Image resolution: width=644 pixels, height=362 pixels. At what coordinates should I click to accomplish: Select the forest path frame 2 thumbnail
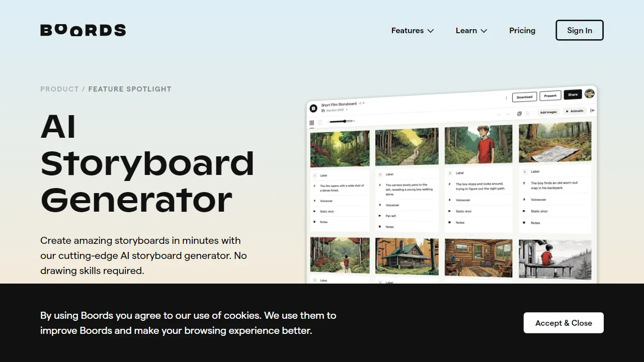pyautogui.click(x=407, y=146)
